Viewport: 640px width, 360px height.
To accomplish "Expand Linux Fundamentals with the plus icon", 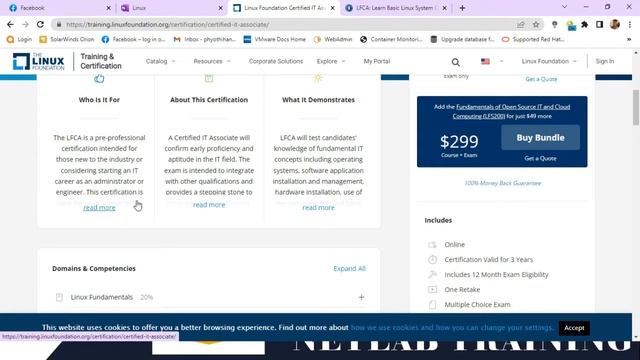I will tap(361, 297).
